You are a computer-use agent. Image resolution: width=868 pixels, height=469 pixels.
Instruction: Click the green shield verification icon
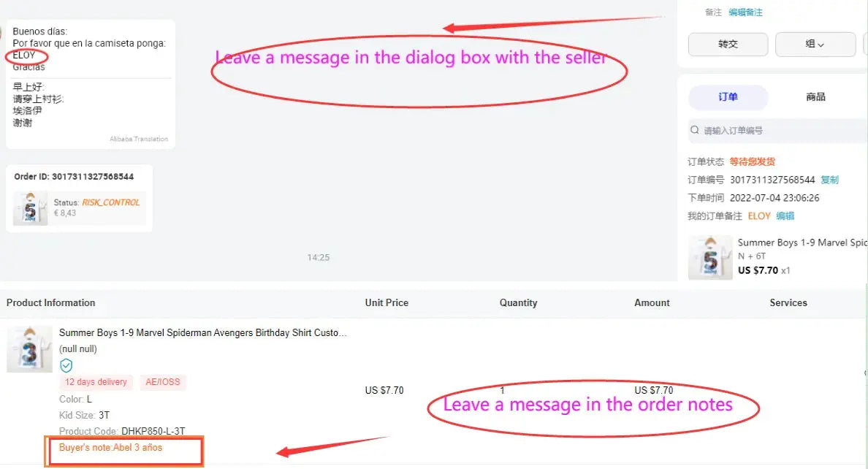(66, 365)
